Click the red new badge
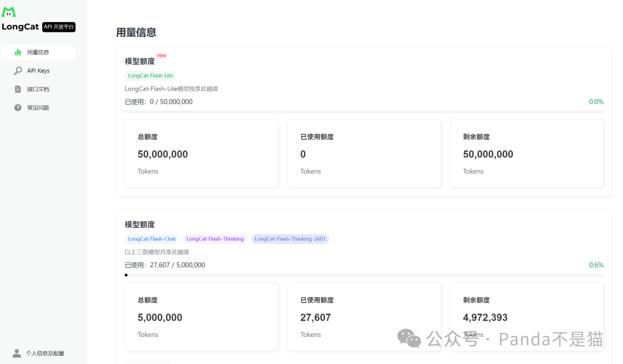623x364 pixels. pyautogui.click(x=162, y=55)
